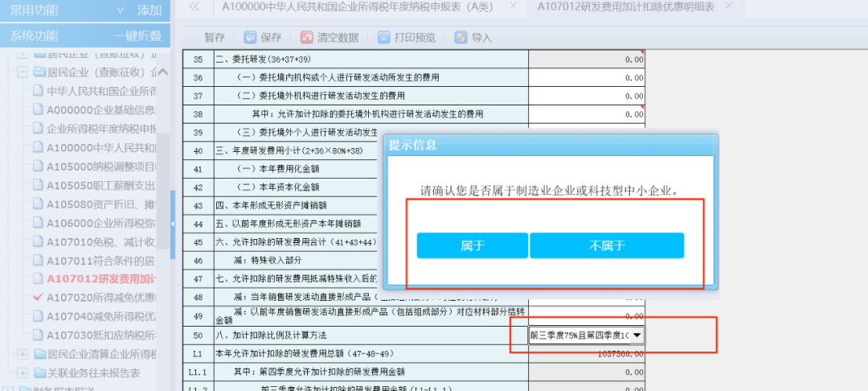Click row label 四、本年形成无形资产摊销额
868x391 pixels.
tap(271, 205)
